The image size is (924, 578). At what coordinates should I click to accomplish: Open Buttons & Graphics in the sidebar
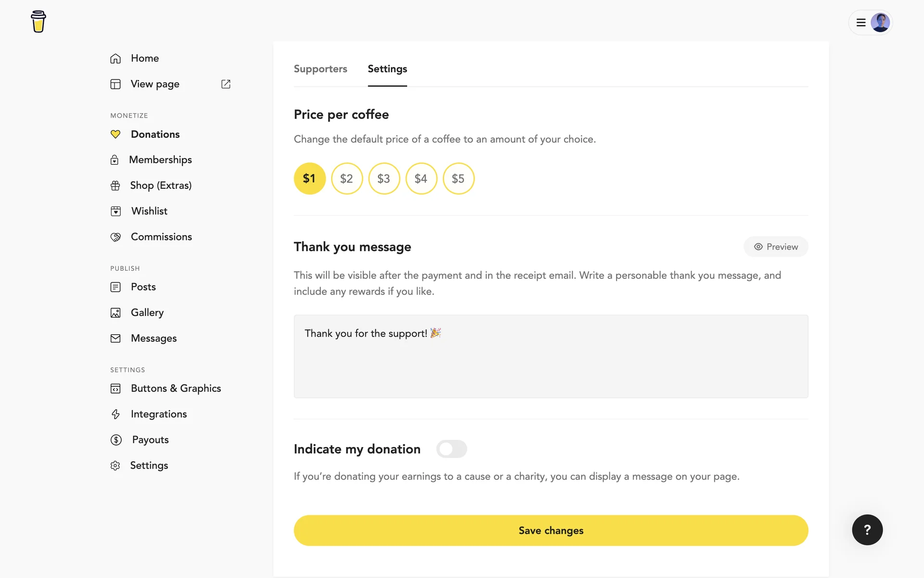pos(176,388)
